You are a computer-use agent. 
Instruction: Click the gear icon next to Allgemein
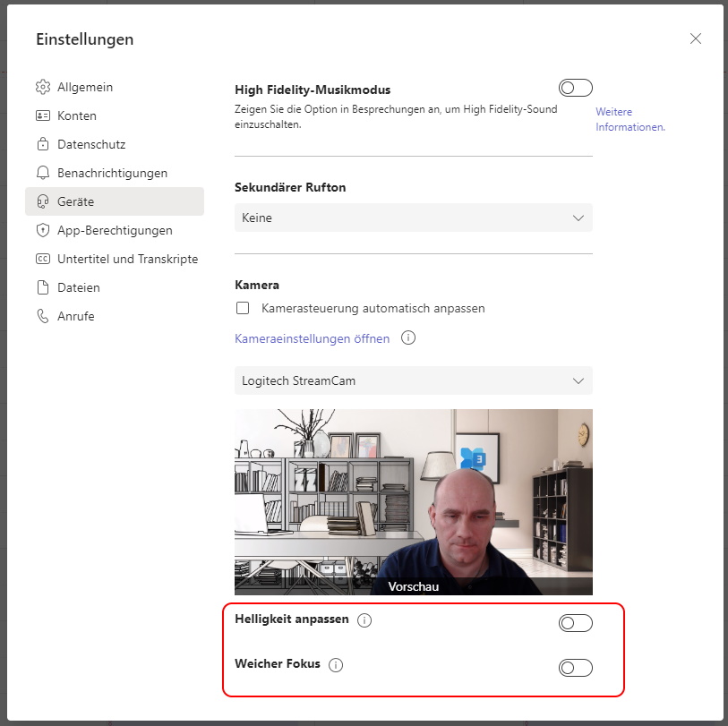point(43,87)
